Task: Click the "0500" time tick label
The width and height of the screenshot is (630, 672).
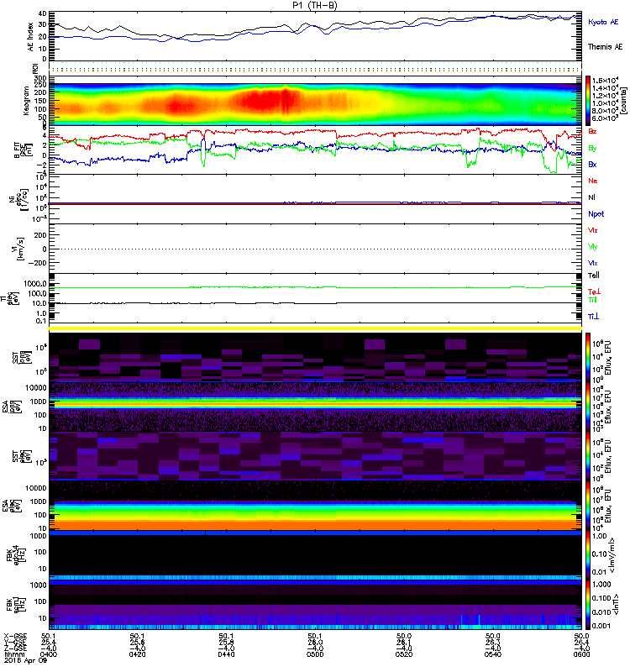Action: [x=314, y=654]
